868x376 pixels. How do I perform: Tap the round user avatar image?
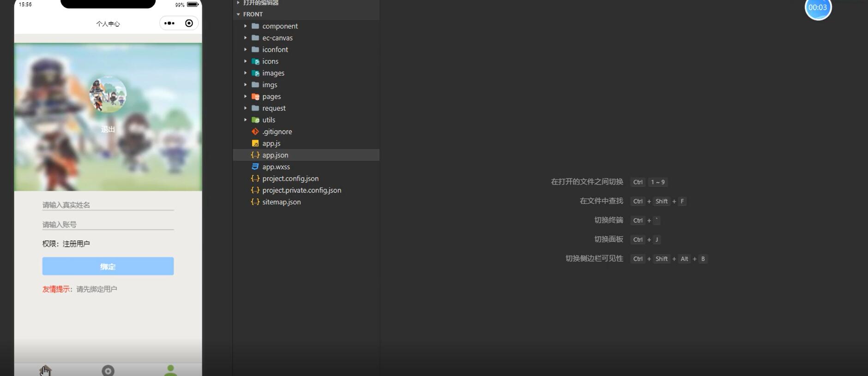[x=108, y=95]
